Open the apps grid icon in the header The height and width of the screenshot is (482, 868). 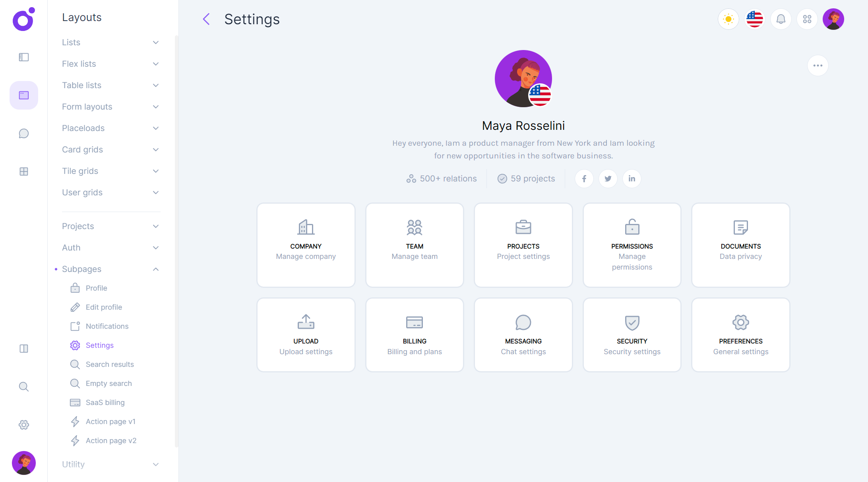pyautogui.click(x=807, y=19)
